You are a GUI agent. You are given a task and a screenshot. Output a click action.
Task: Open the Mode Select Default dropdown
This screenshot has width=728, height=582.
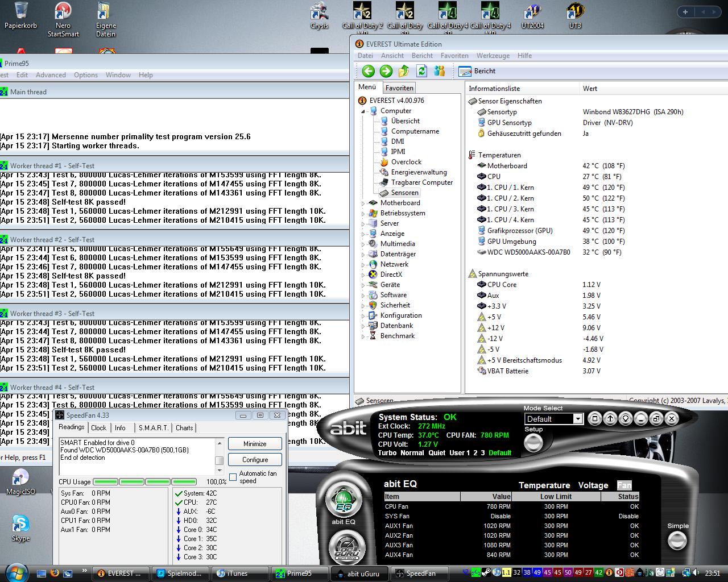pyautogui.click(x=578, y=419)
